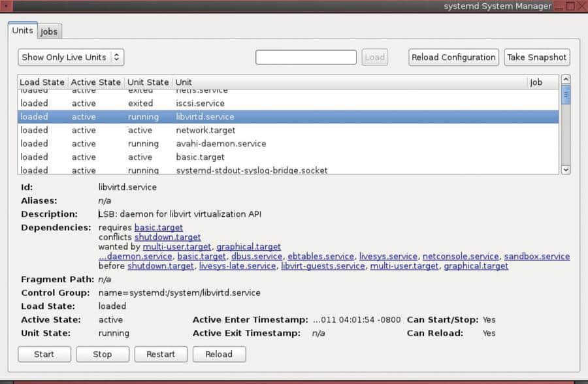Click the unit name text input field
Viewport: 588px width, 384px height.
point(306,57)
